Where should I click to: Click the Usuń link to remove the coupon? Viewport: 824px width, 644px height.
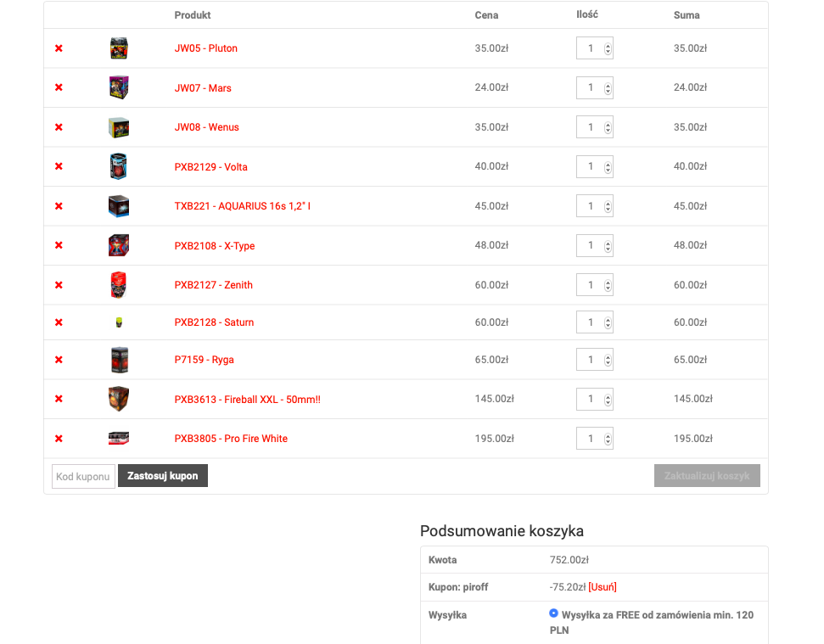coord(603,587)
